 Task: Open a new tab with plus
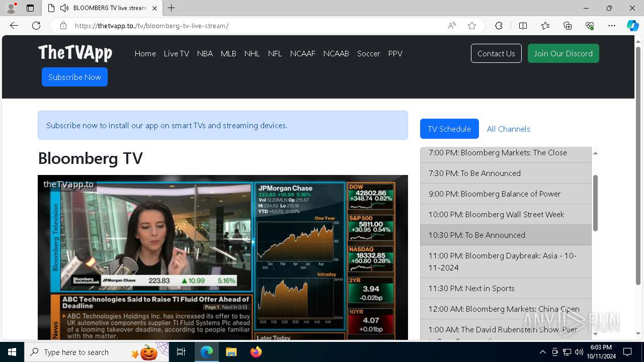(172, 8)
